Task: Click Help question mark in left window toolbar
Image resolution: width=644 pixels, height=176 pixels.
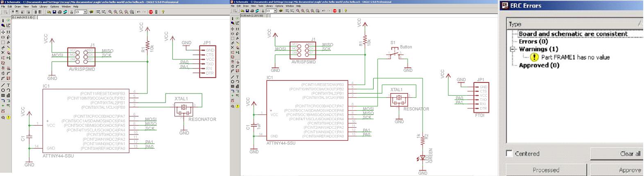Action: (163, 12)
